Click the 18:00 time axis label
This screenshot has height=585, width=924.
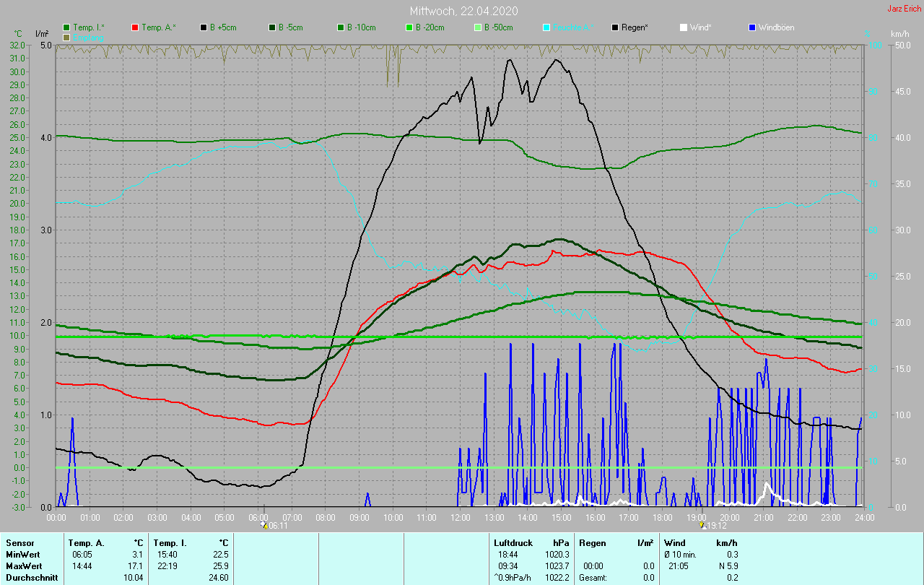663,518
